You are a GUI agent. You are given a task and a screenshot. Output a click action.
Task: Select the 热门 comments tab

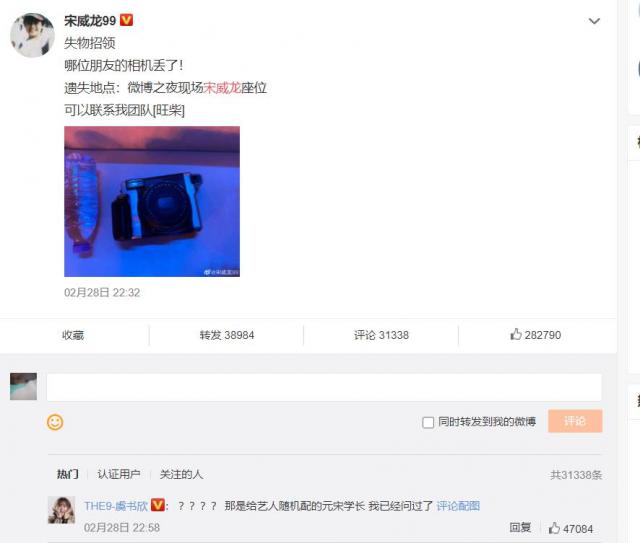tap(67, 474)
